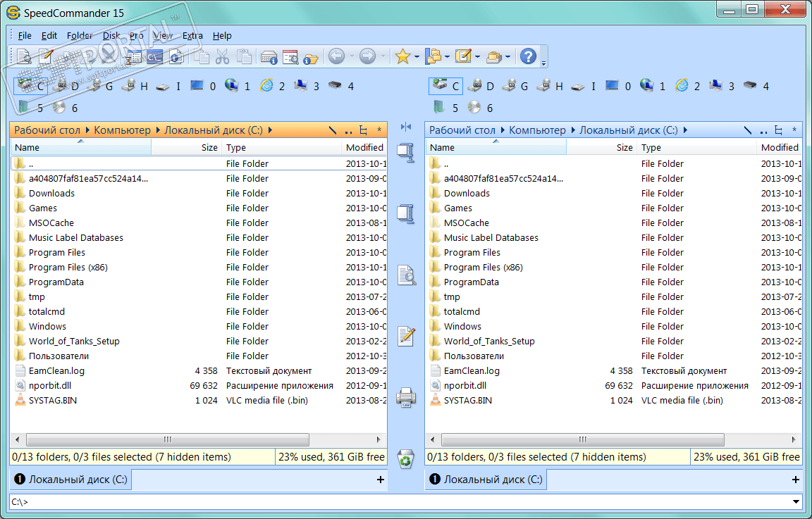Click the Favorites star icon
Image resolution: width=812 pixels, height=519 pixels.
point(402,56)
